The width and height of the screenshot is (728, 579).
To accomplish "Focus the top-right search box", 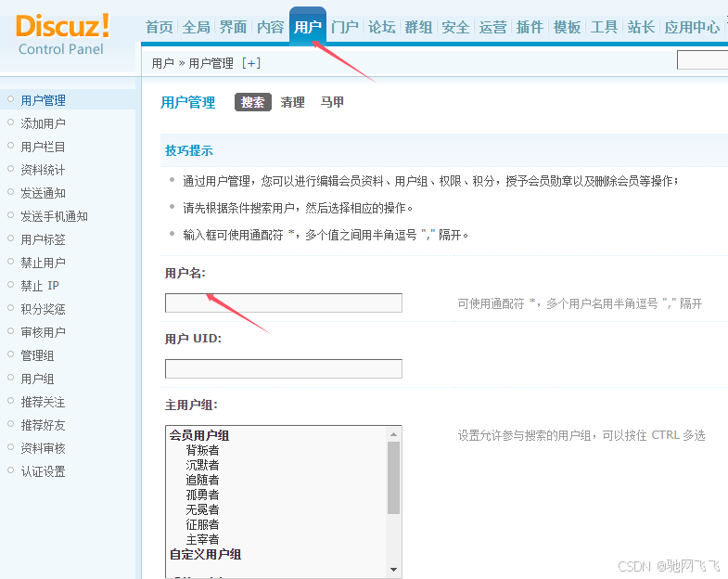I will click(x=702, y=60).
